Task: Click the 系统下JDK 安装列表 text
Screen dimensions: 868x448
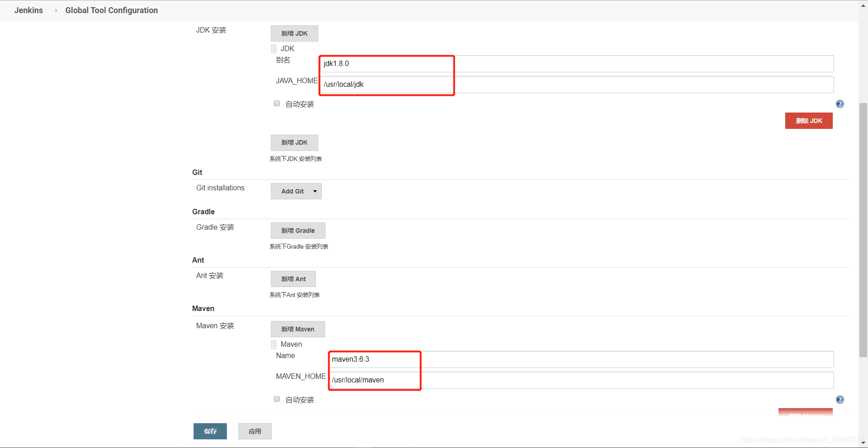Action: point(296,159)
